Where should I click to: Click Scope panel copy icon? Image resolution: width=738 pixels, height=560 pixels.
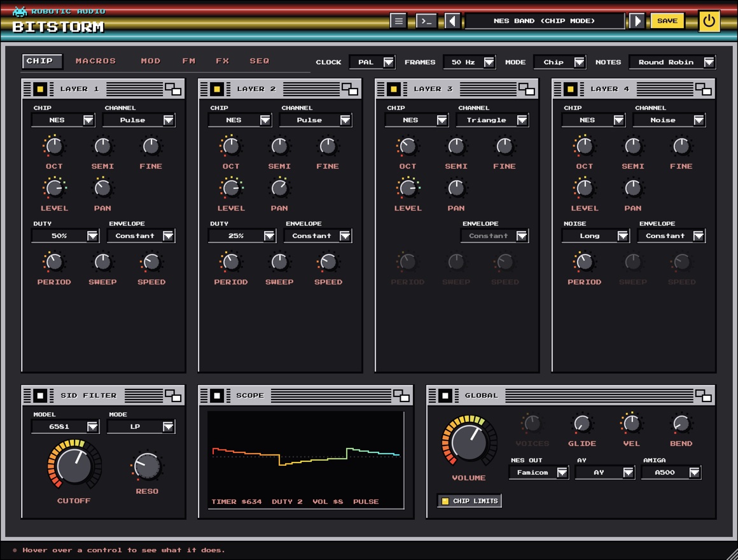coord(401,396)
